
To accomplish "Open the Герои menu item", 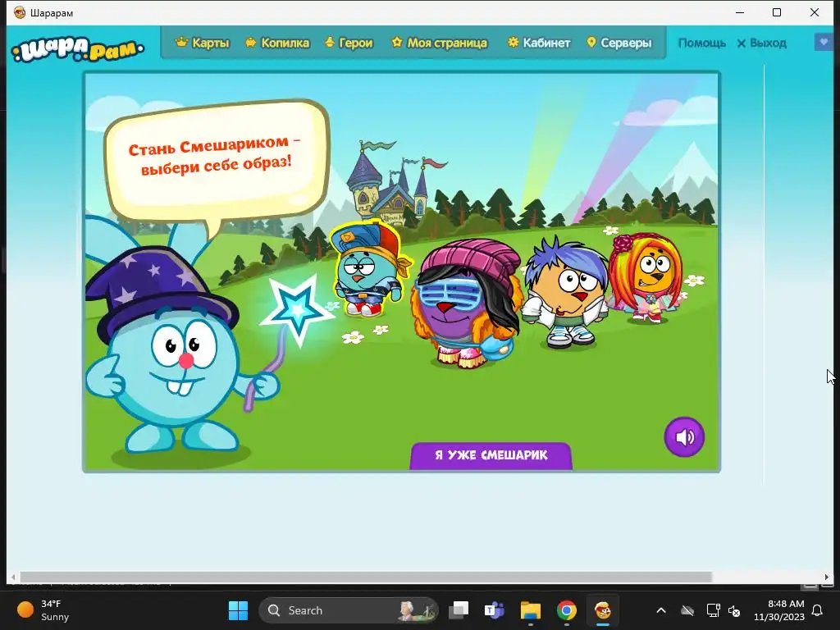I will point(349,43).
